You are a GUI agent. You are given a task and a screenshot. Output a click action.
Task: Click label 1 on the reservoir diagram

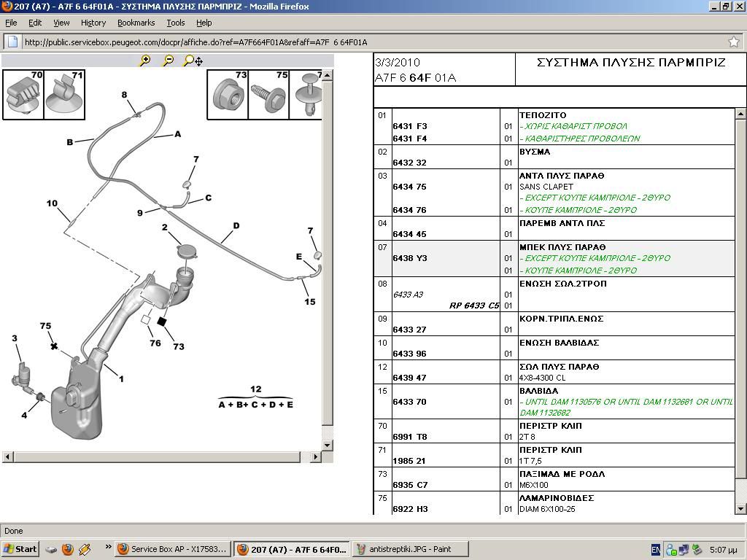pos(122,379)
